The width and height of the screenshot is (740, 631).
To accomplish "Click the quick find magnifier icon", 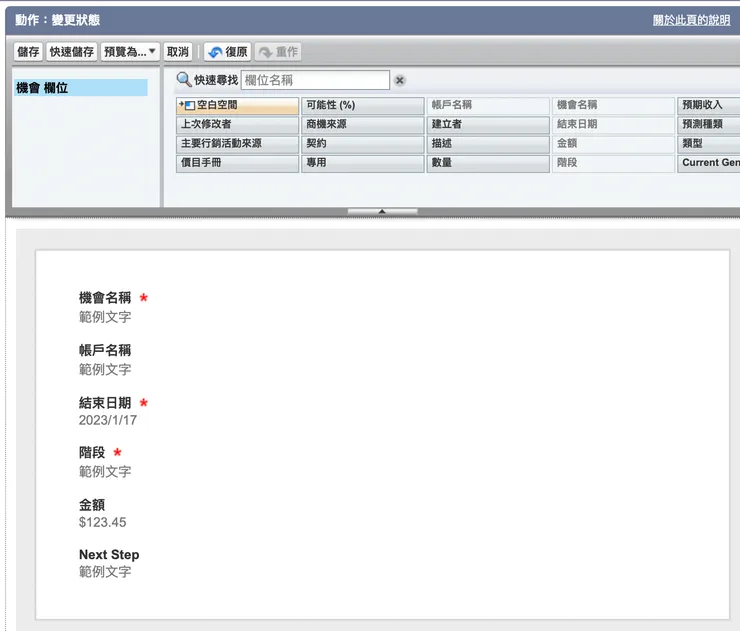I will pos(184,80).
